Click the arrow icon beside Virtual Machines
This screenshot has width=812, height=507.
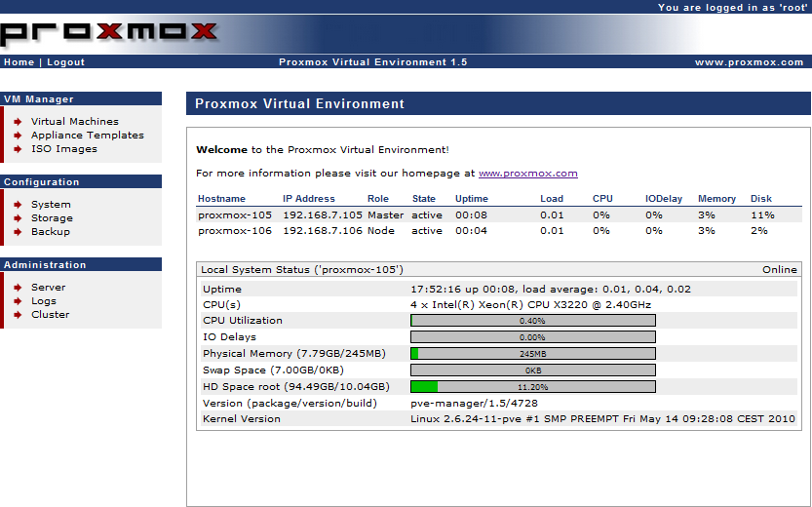[19, 122]
